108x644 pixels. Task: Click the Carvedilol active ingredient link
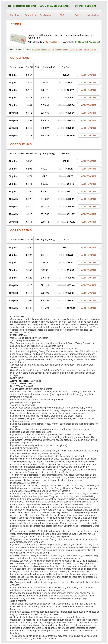click(x=51, y=42)
